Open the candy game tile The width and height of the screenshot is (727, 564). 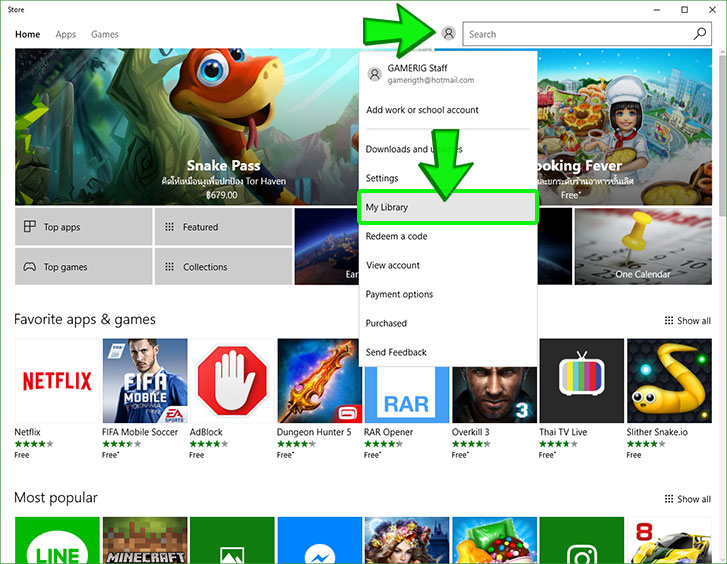tap(495, 540)
